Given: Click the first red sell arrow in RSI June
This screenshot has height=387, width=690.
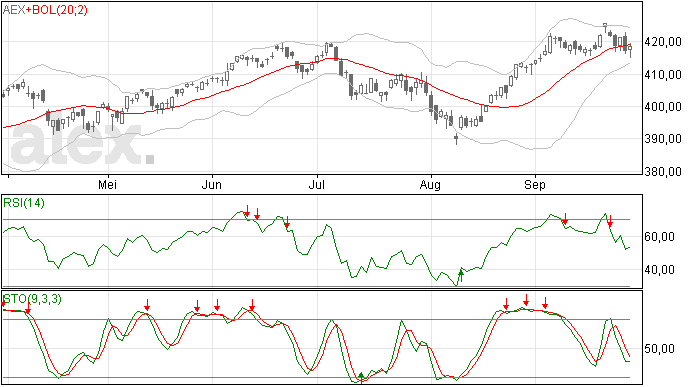Looking at the screenshot, I should point(247,211).
